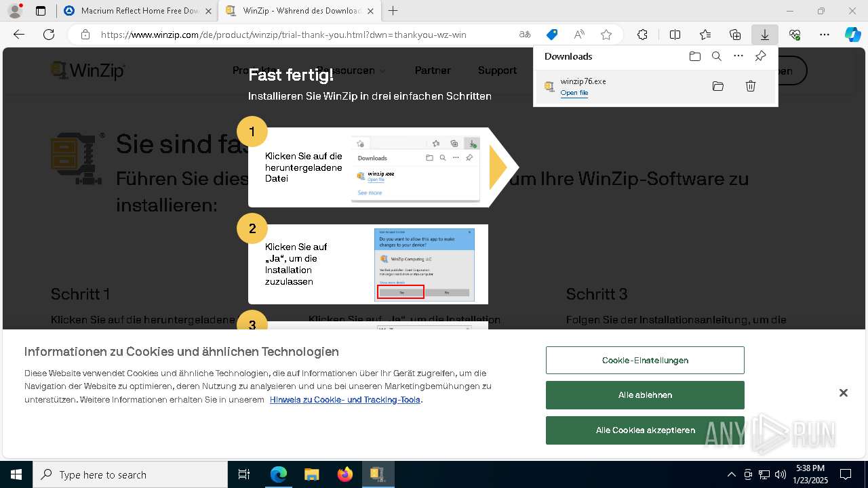Click the taskbar search box
Image resolution: width=868 pixels, height=488 pixels.
[x=130, y=474]
